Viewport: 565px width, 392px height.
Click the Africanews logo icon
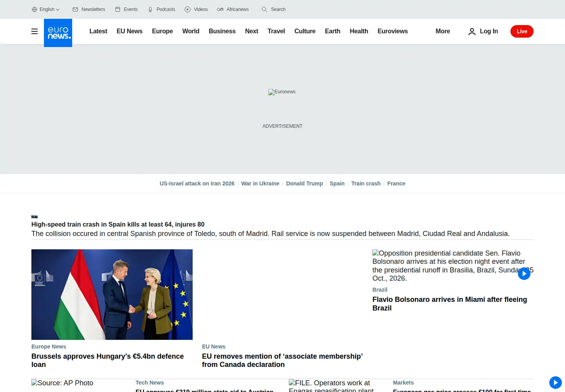[x=220, y=9]
